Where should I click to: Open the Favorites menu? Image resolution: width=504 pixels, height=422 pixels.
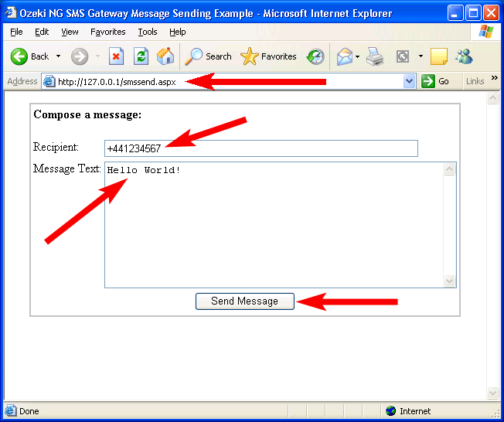108,32
